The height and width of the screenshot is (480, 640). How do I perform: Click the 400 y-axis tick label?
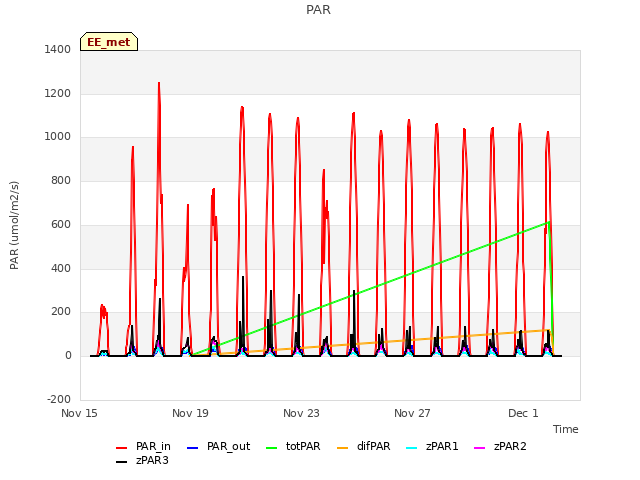tap(61, 268)
